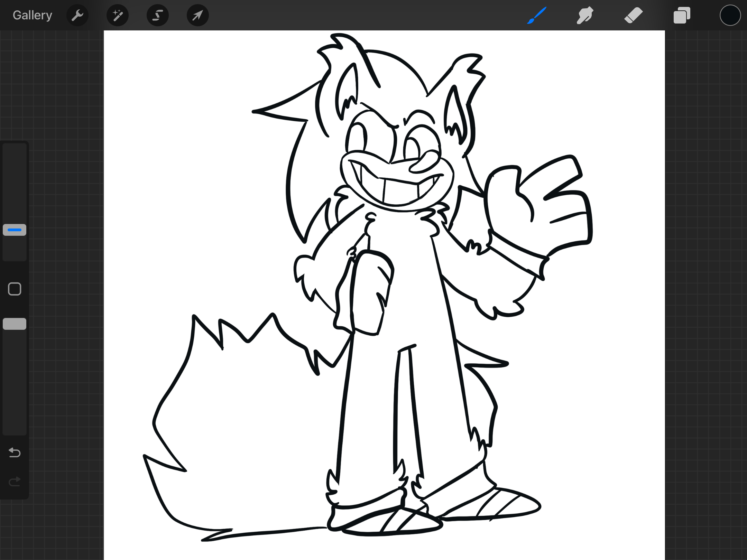The width and height of the screenshot is (747, 560).
Task: Activate the Transform arrow tool
Action: (197, 15)
